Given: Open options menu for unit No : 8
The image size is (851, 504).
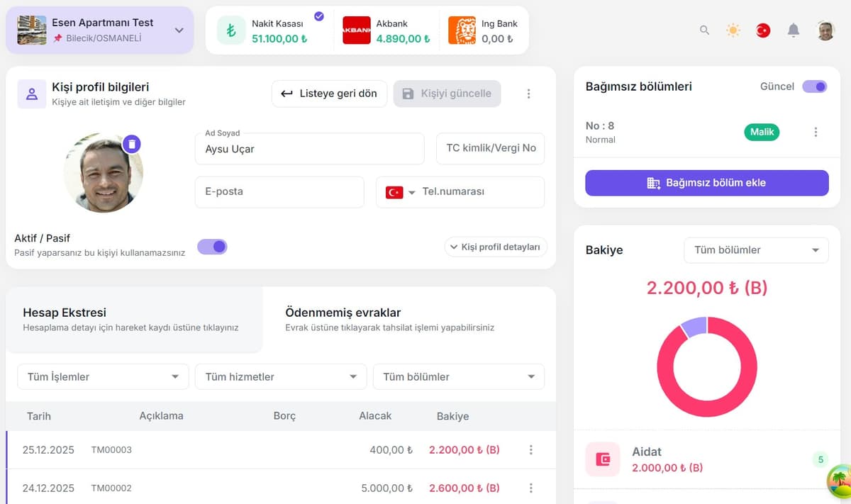Looking at the screenshot, I should pos(816,132).
